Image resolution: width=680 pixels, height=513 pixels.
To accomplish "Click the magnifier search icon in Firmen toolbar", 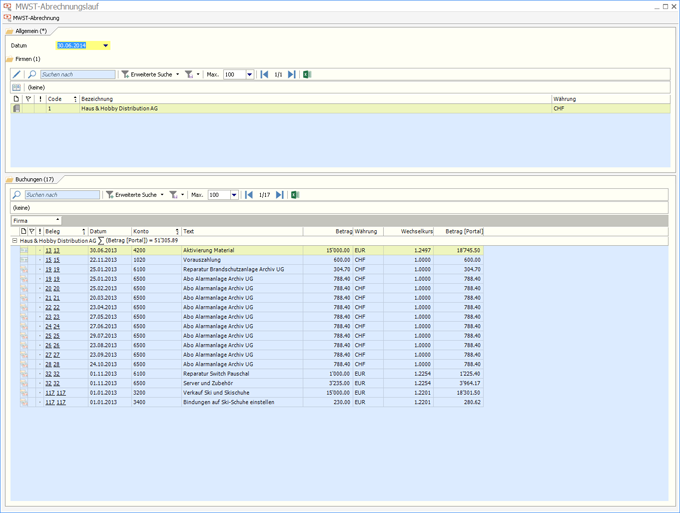I will (x=32, y=75).
